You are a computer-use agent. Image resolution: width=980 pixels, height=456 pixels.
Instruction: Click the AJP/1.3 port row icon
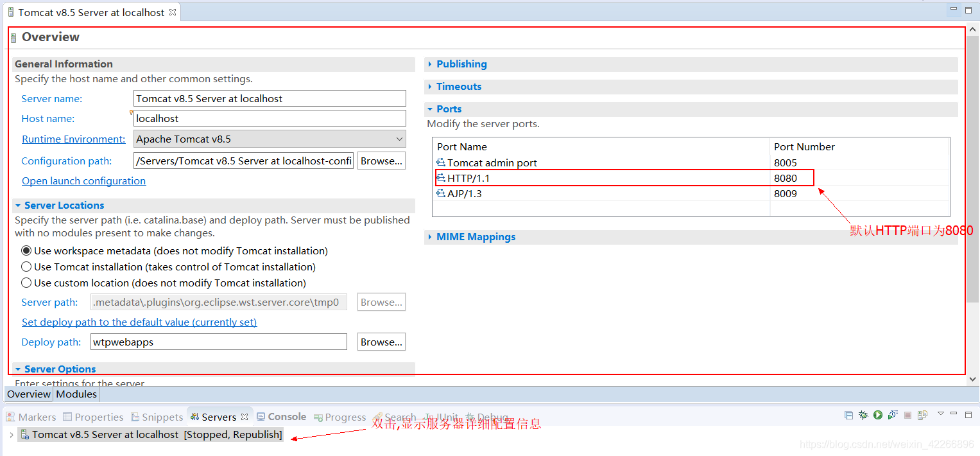click(441, 193)
